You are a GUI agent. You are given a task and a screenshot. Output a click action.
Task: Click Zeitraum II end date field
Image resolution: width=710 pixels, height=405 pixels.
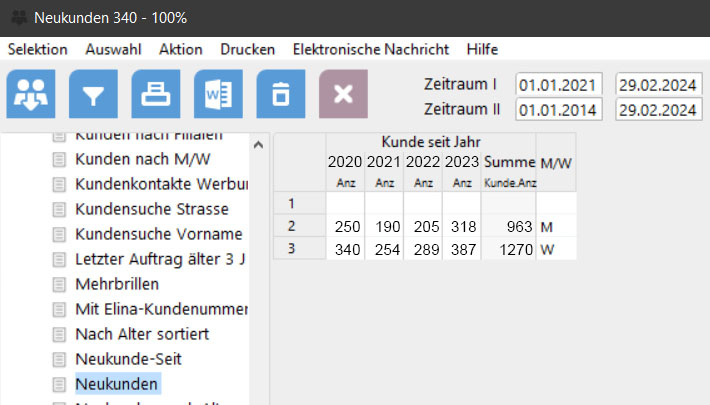(x=657, y=109)
